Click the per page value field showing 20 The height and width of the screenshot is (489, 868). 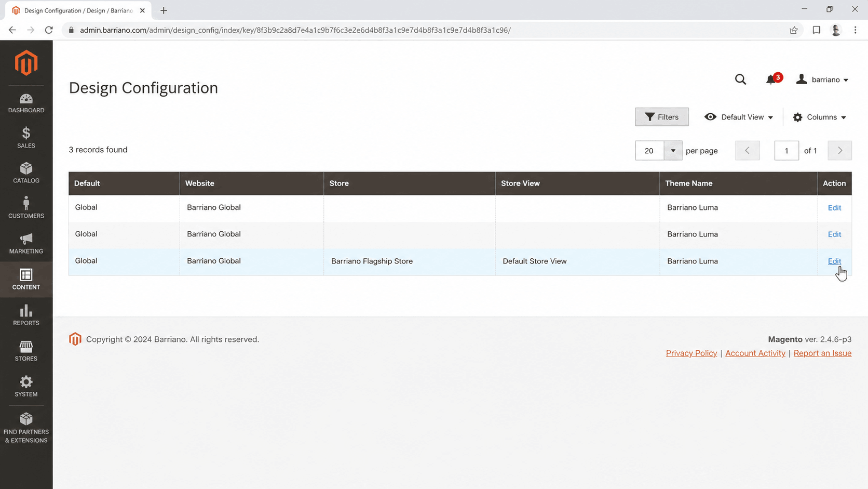coord(649,151)
